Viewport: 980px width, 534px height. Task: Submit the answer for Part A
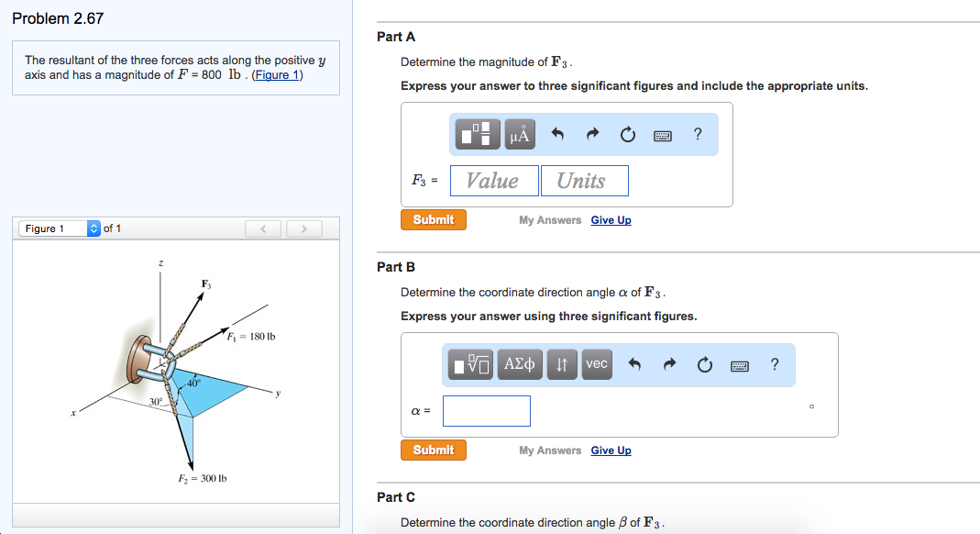[x=433, y=219]
